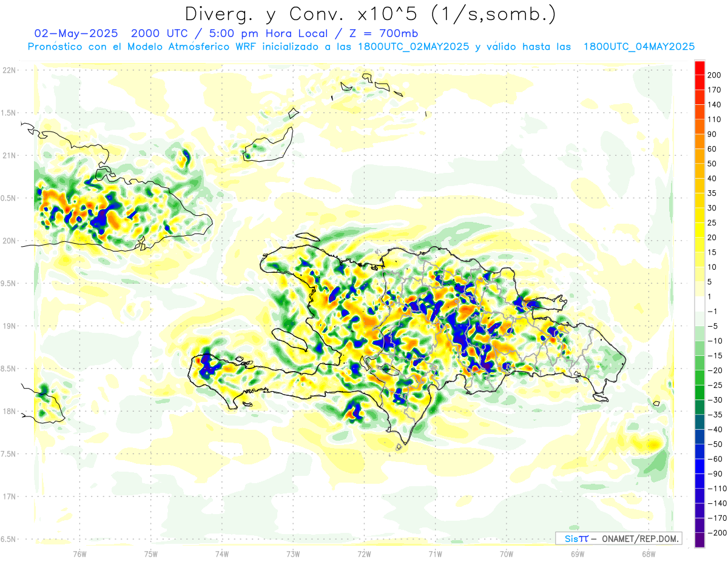Click the -20 color scale label
The height and width of the screenshot is (562, 728).
click(x=715, y=370)
